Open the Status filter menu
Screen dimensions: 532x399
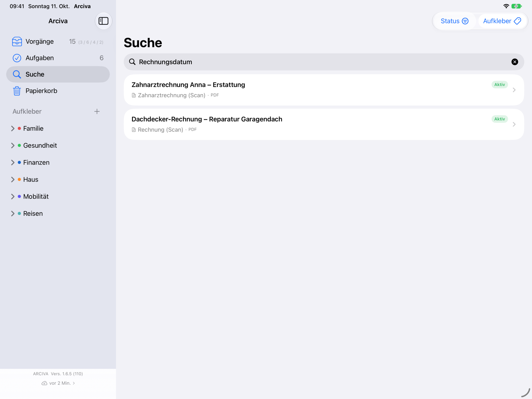(x=454, y=21)
